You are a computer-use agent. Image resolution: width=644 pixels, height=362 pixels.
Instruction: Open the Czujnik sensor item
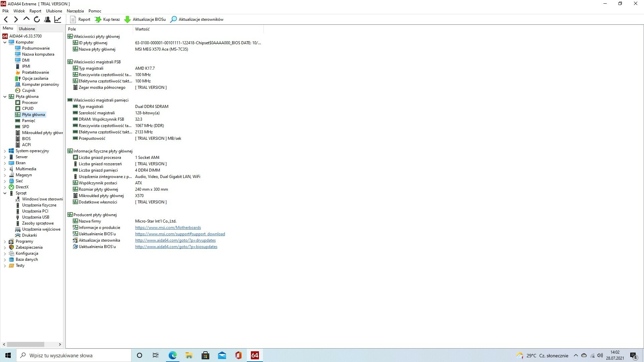click(x=29, y=90)
